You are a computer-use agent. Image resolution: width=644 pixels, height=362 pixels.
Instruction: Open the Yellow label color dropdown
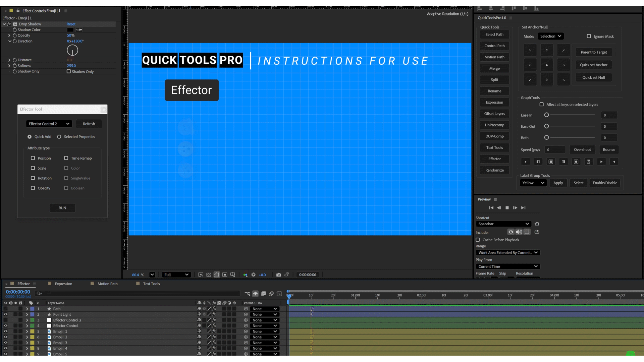point(533,183)
